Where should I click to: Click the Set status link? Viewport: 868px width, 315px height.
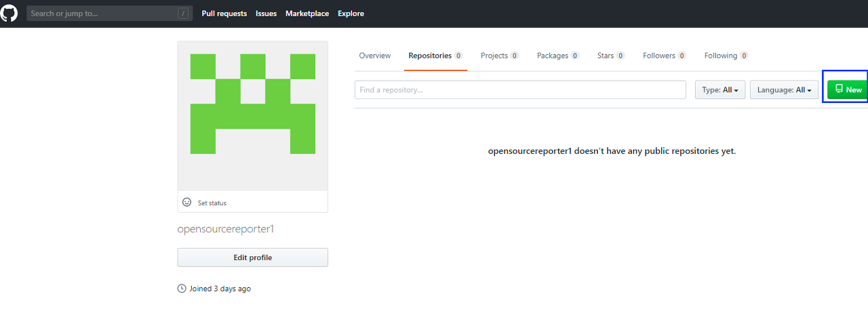click(212, 203)
